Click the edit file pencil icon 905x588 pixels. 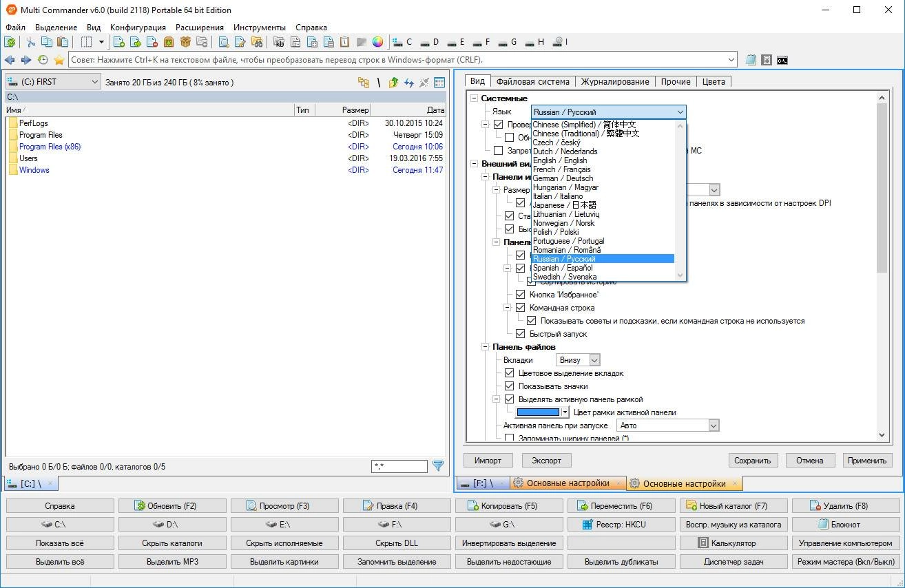(x=240, y=42)
